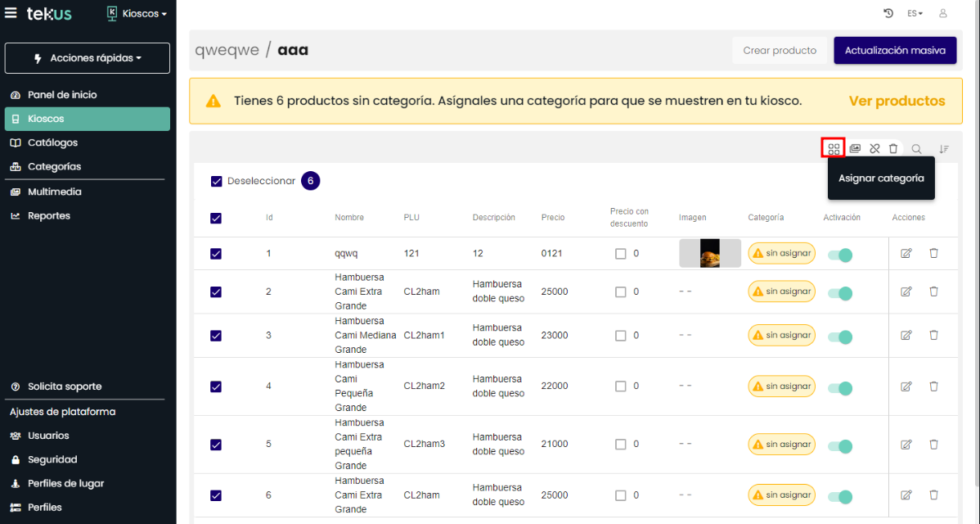This screenshot has height=524, width=980.
Task: Disable activation toggle for product 5
Action: [840, 446]
